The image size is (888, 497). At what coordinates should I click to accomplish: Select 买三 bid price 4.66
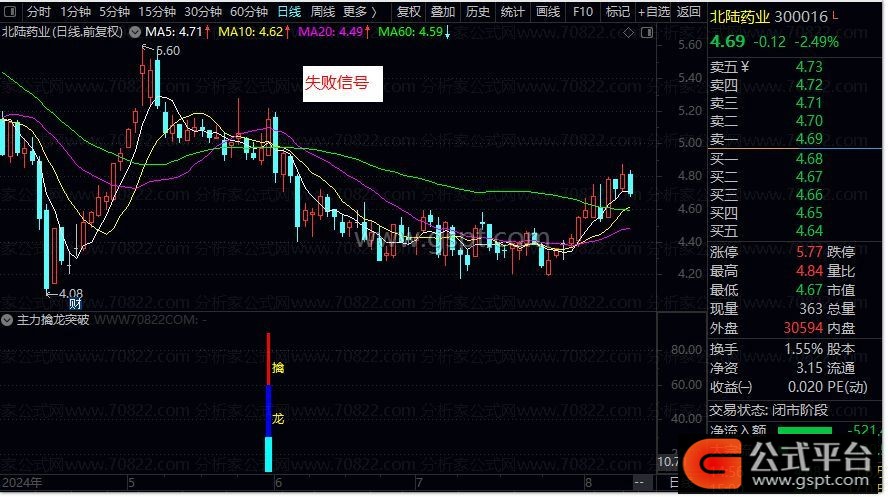(809, 195)
